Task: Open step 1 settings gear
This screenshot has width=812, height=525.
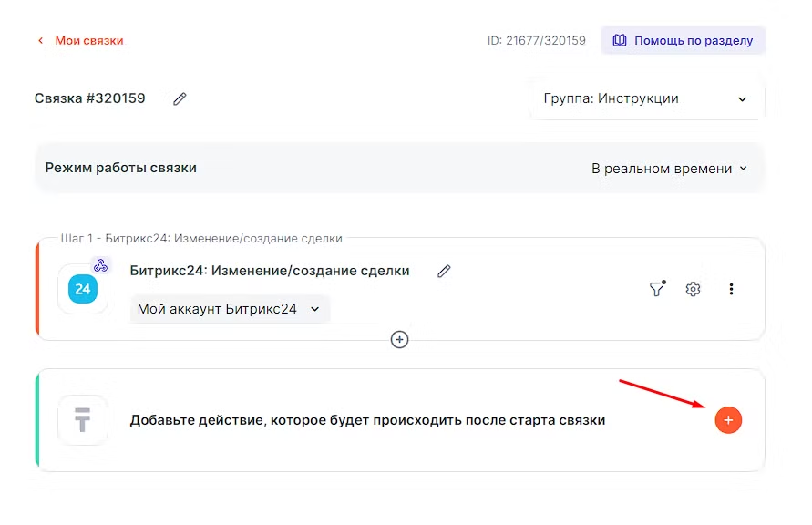Action: [693, 289]
